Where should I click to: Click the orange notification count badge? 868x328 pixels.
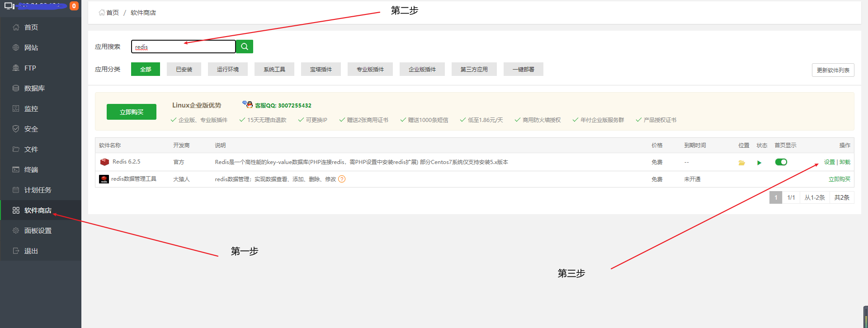pyautogui.click(x=74, y=6)
